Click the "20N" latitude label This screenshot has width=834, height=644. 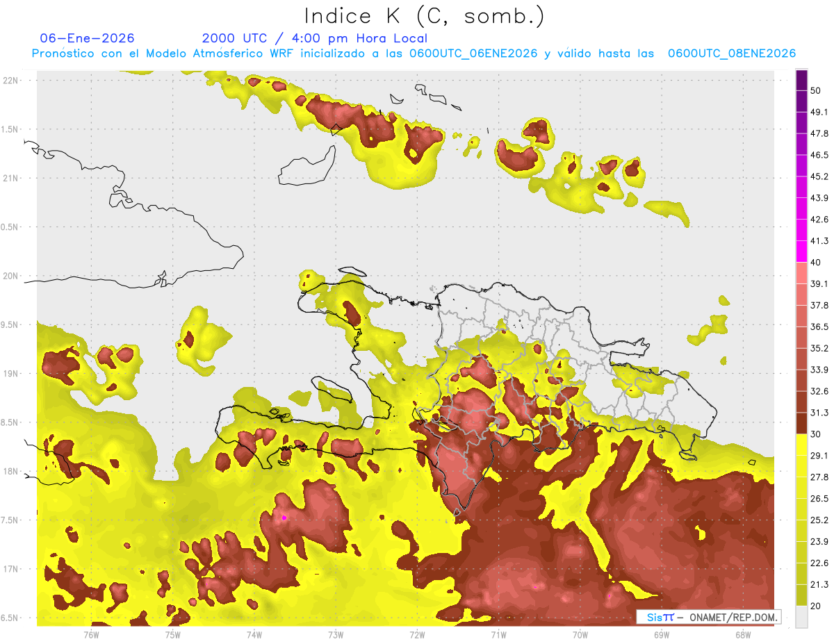[11, 276]
